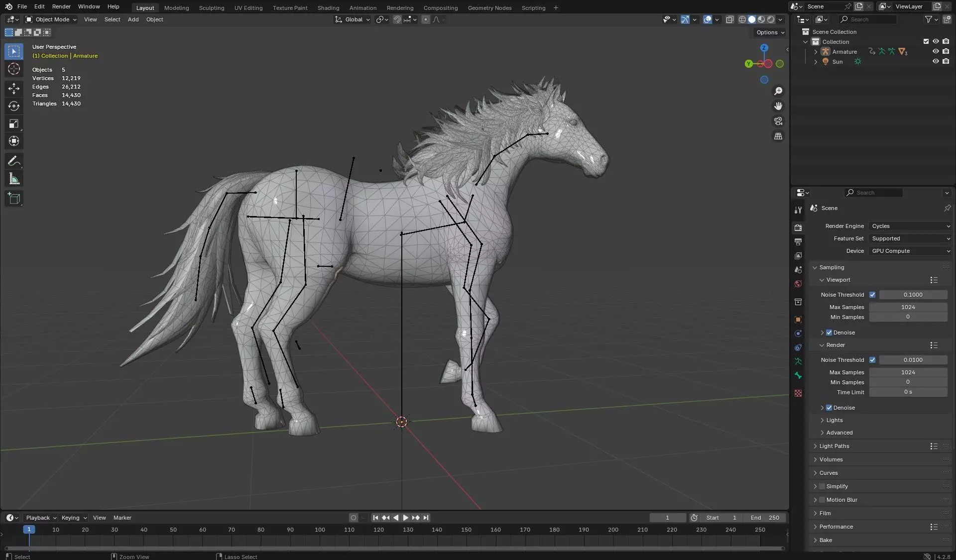The width and height of the screenshot is (956, 560).
Task: Select the Annotate tool
Action: (14, 161)
